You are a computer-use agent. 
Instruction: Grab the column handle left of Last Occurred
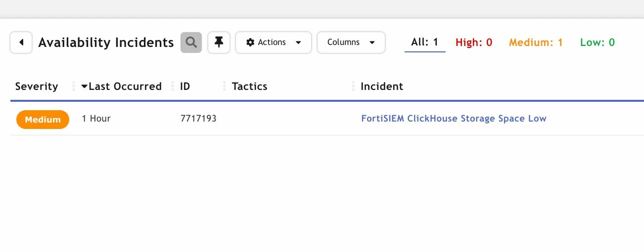click(74, 86)
